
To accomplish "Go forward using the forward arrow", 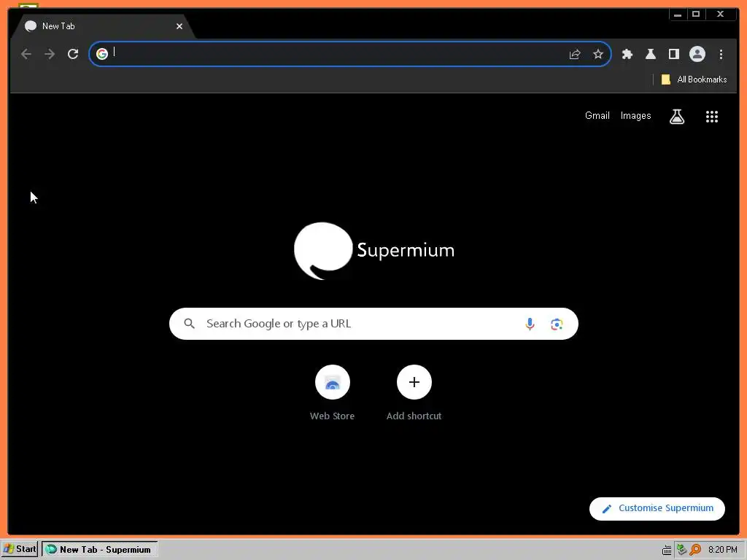I will 50,54.
